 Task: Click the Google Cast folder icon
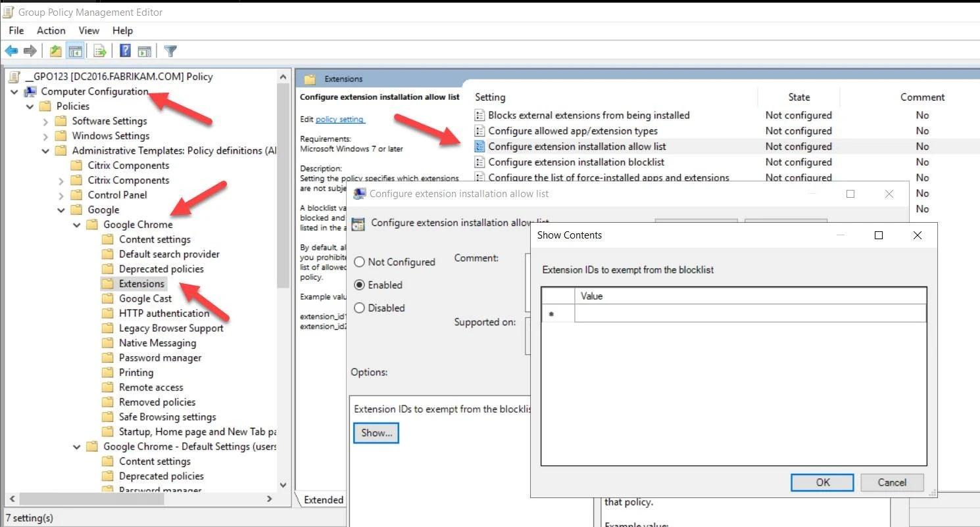108,298
